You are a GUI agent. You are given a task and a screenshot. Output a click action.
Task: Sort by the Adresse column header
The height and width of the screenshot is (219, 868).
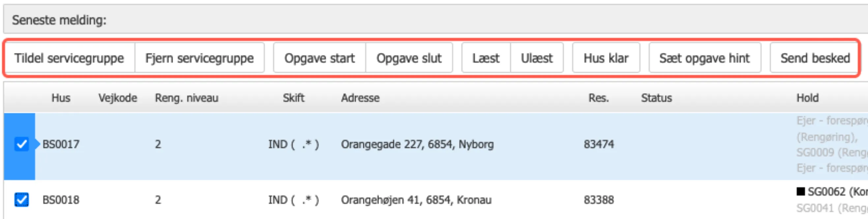[x=360, y=98]
